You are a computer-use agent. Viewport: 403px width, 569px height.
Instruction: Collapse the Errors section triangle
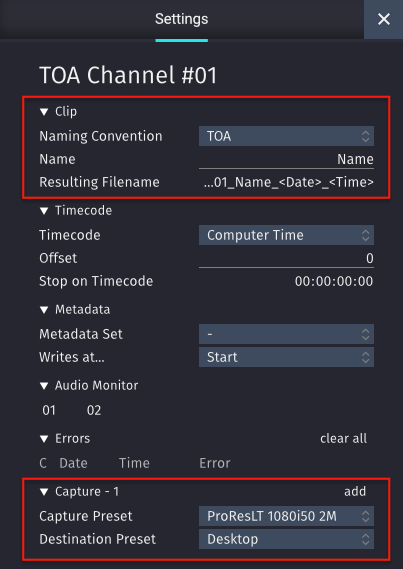click(x=44, y=439)
